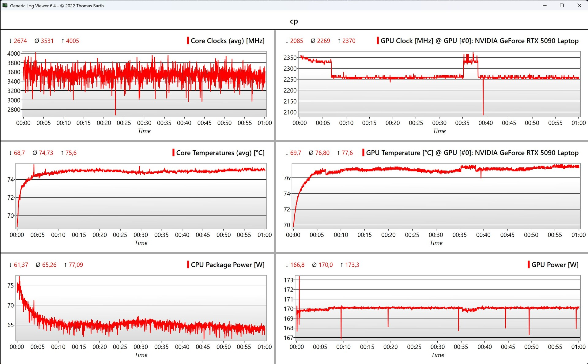Viewport: 588px width, 364px height.
Task: Click the GPU Power minimum value 166,8
Action: click(x=297, y=265)
